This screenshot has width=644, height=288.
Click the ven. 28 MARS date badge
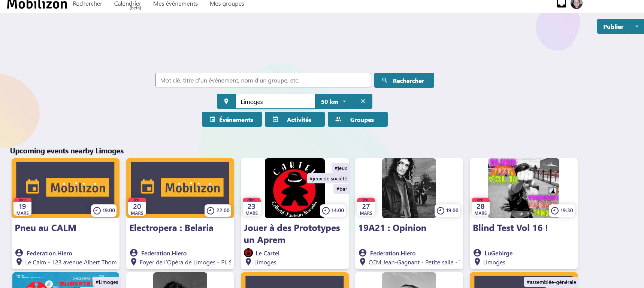click(x=481, y=207)
